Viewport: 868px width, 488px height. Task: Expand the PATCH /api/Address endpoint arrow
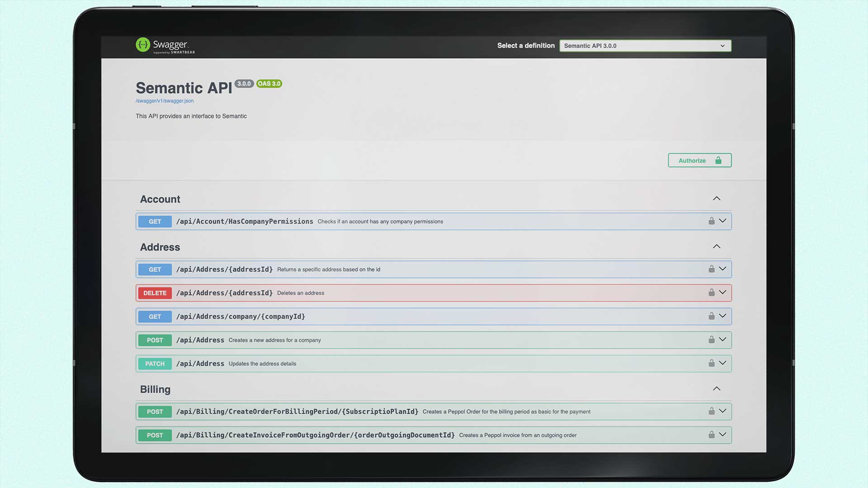(x=722, y=363)
